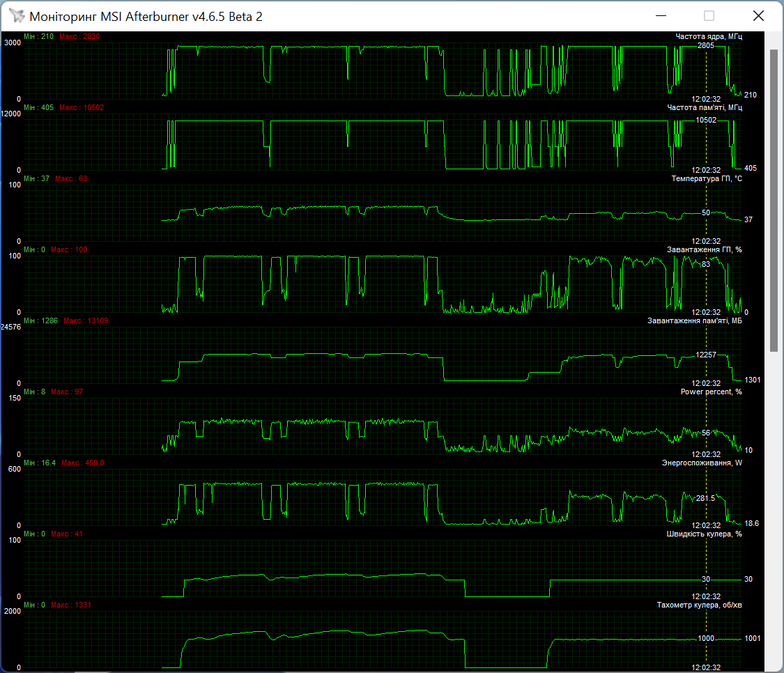Screen dimensions: 784x673
Task: Click the 'Температура ГП, °C' graph label
Action: (x=707, y=178)
